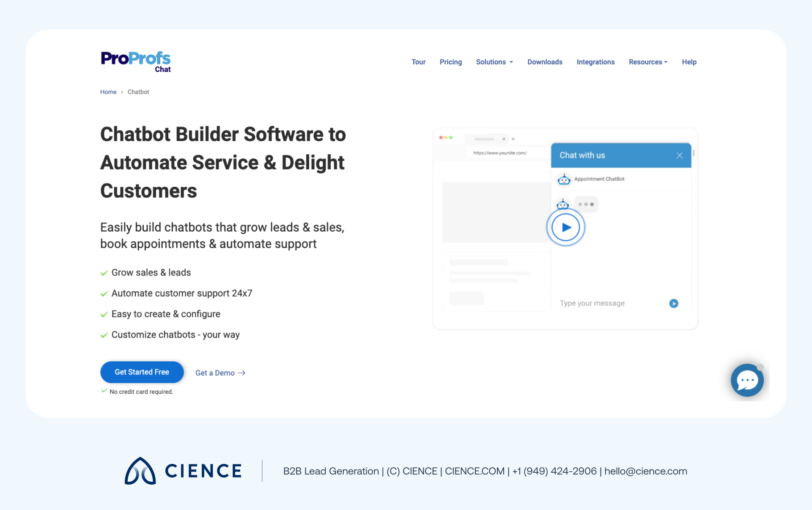Screen dimensions: 812x510
Task: Click the ProProfs Chat logo
Action: pyautogui.click(x=135, y=61)
